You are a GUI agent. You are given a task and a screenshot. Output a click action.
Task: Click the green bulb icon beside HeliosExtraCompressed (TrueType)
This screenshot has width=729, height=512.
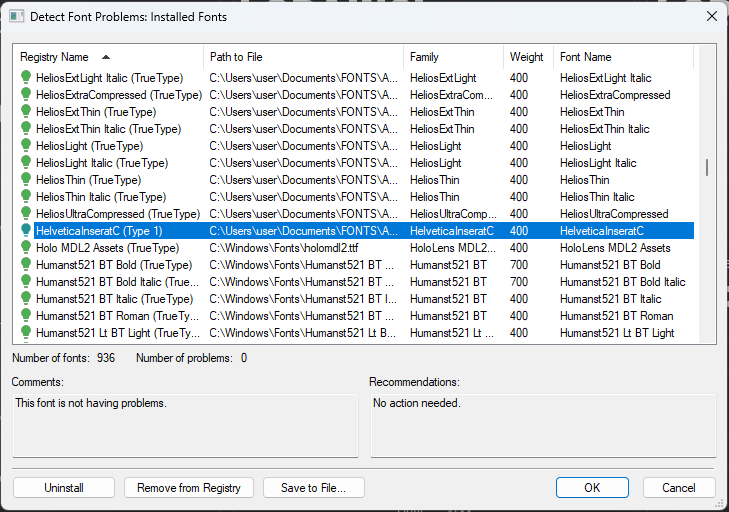[x=26, y=94]
